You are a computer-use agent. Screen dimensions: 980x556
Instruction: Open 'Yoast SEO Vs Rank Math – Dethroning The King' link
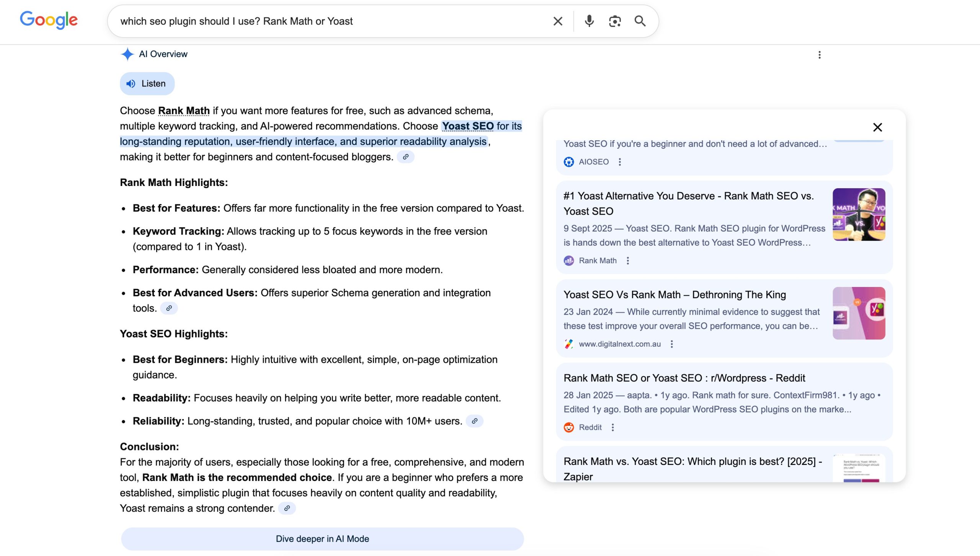[x=675, y=295]
